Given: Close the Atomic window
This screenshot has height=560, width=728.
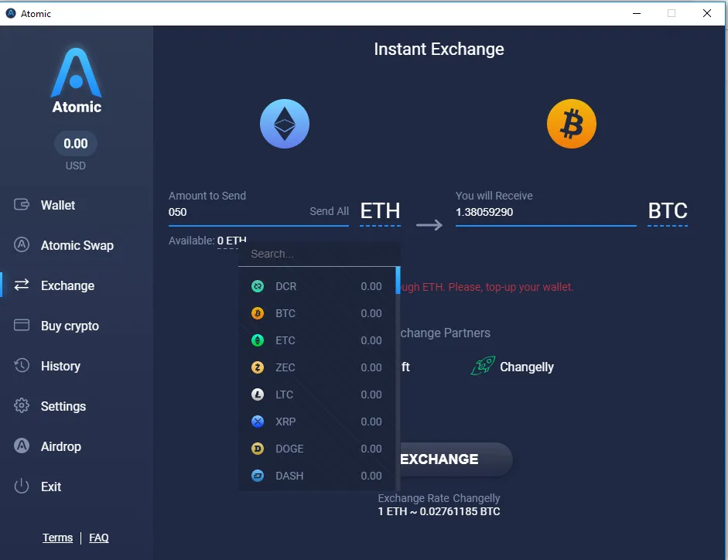Looking at the screenshot, I should click(x=706, y=13).
